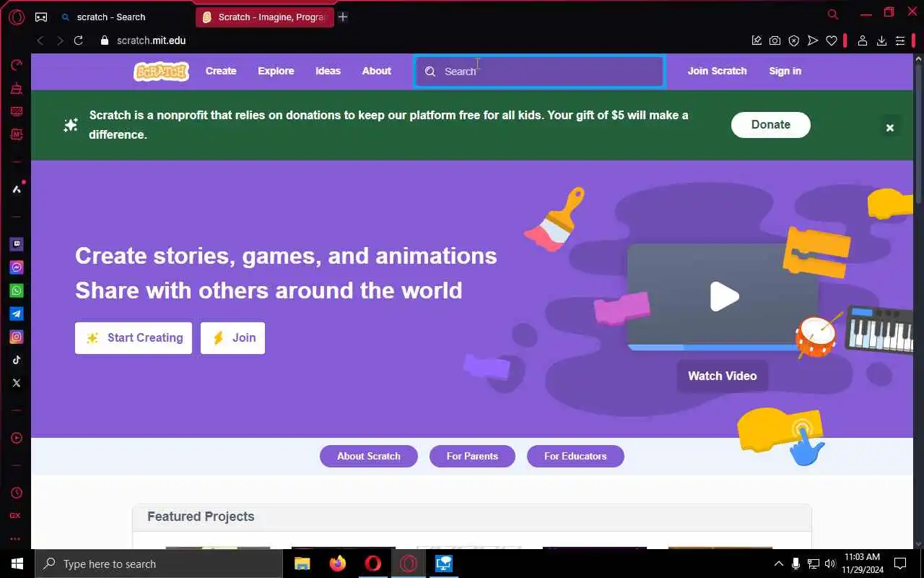Click the Watch Video button
The width and height of the screenshot is (924, 578).
tap(723, 376)
